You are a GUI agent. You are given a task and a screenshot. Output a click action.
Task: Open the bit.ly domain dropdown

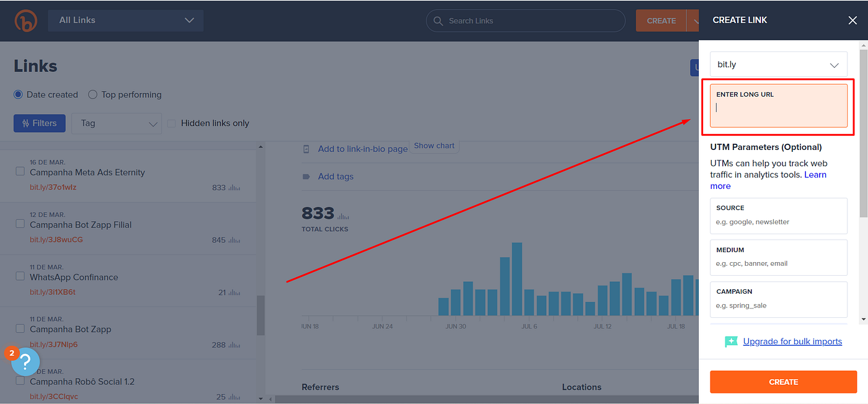(778, 64)
